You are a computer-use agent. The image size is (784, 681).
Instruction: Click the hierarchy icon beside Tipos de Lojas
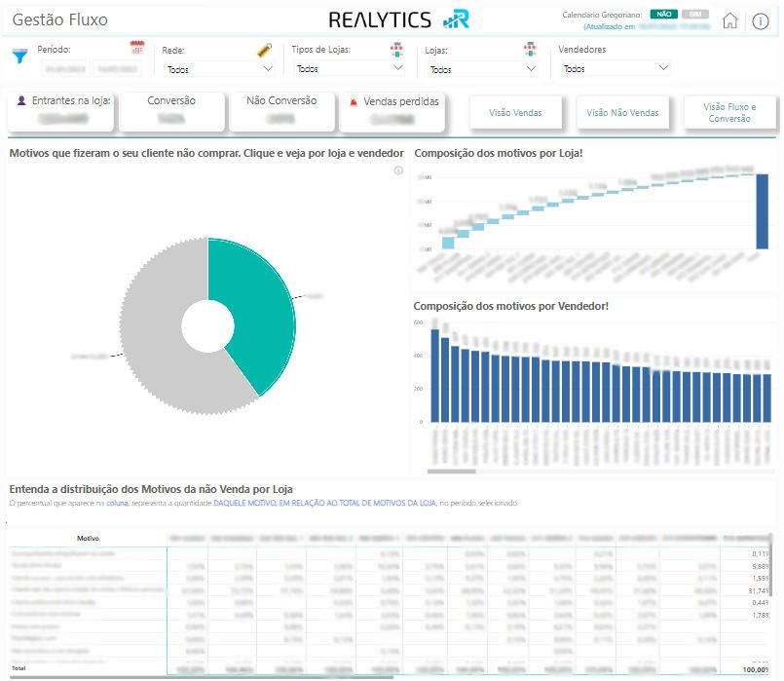tap(396, 50)
